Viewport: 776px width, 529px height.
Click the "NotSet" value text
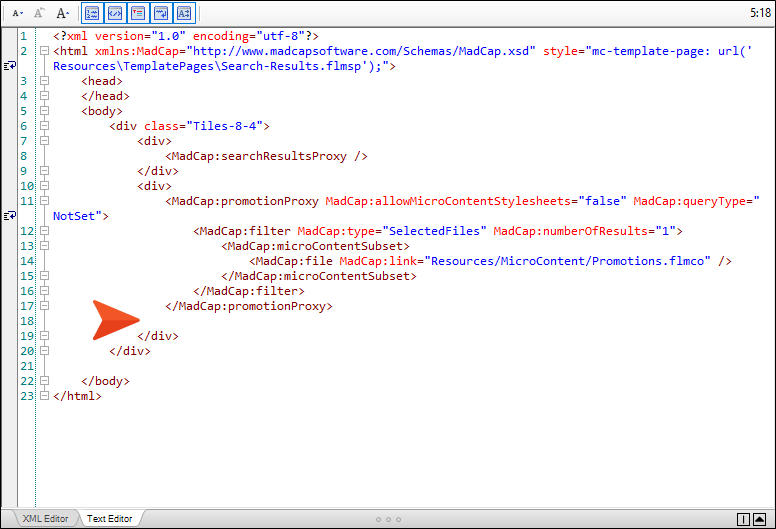(77, 216)
